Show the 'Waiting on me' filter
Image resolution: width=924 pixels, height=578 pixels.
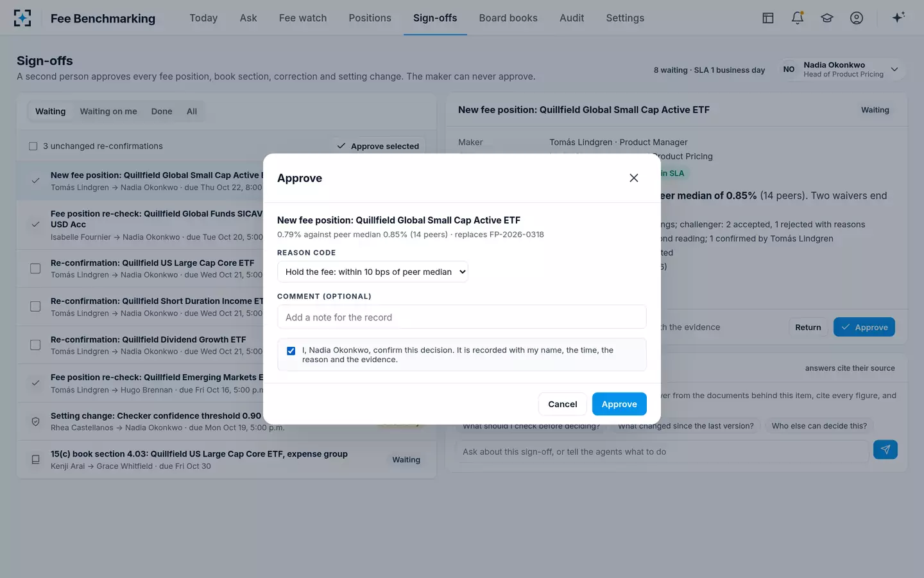(x=108, y=111)
